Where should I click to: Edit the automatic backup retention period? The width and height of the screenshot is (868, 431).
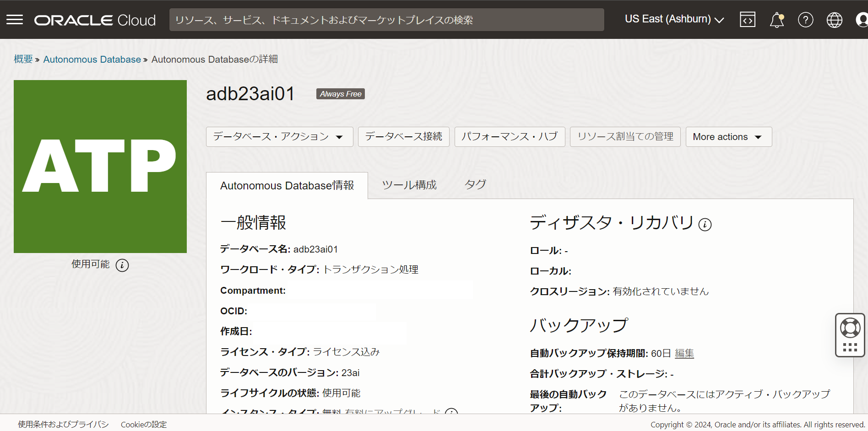tap(684, 353)
